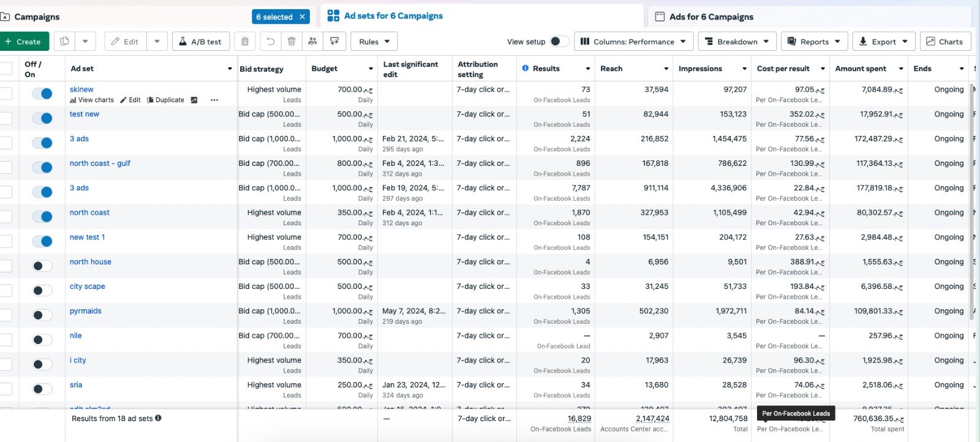Click the preview share icon beside audience icon
The width and height of the screenshot is (980, 442).
click(334, 42)
